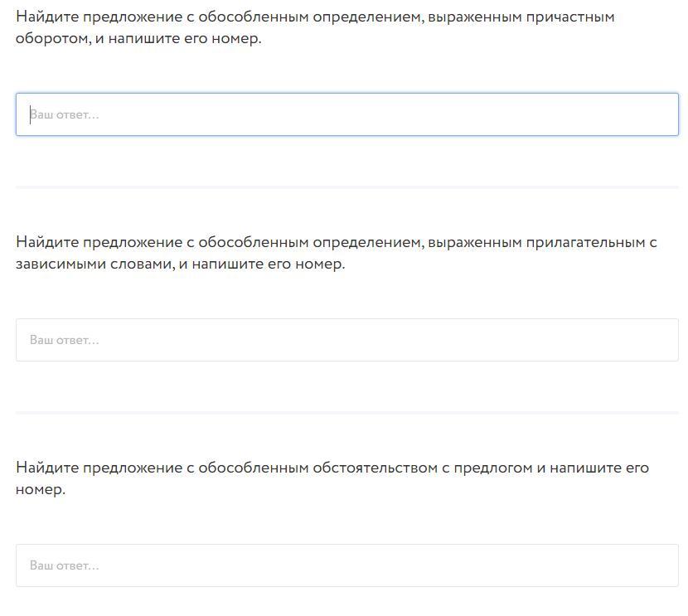Click the word "номер." ending the third question

tap(40, 489)
